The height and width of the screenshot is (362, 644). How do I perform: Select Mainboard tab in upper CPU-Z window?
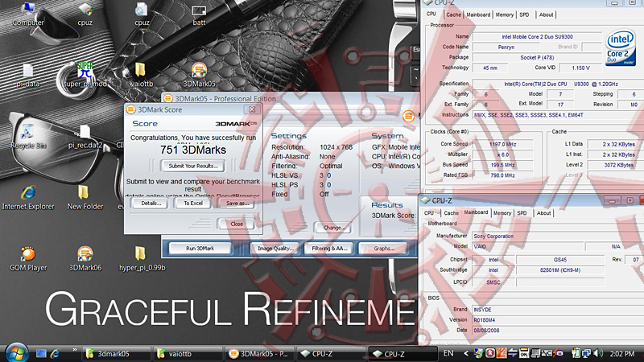(478, 14)
